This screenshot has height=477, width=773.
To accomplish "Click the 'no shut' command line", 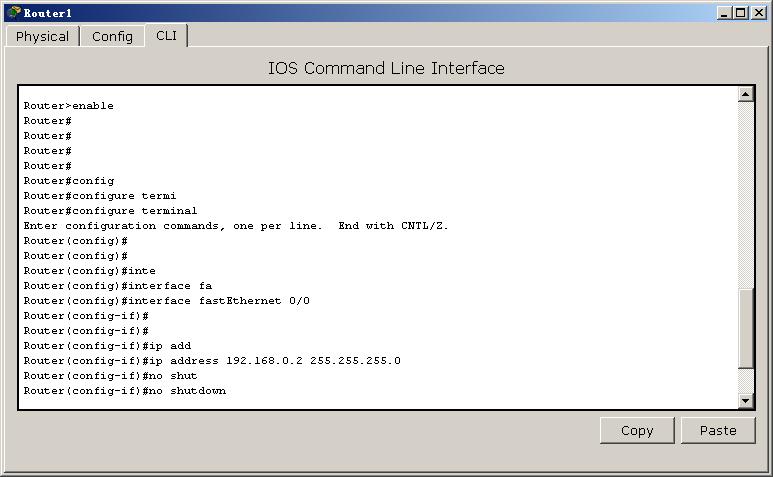I will (x=110, y=375).
